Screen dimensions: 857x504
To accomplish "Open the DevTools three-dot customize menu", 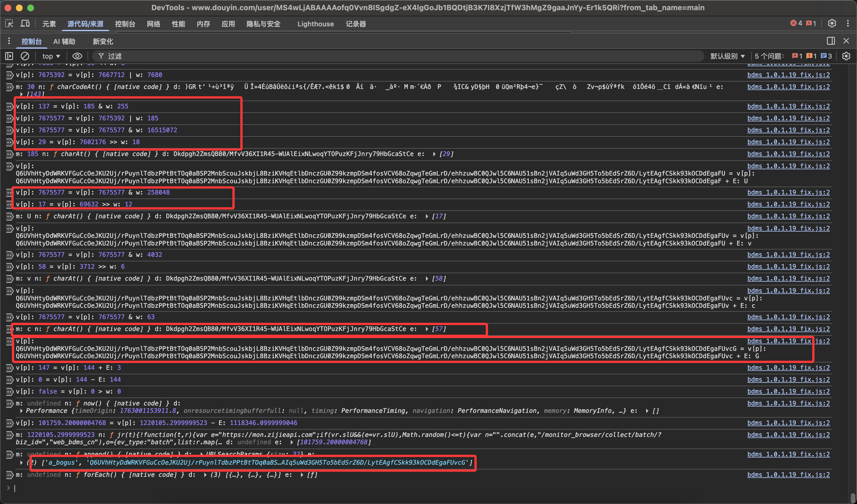I will [x=848, y=23].
